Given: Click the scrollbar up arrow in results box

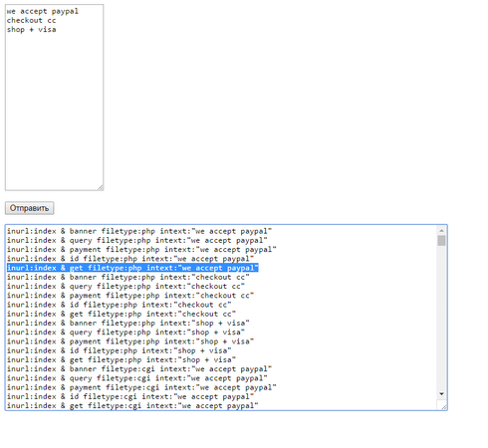Looking at the screenshot, I should (x=441, y=230).
